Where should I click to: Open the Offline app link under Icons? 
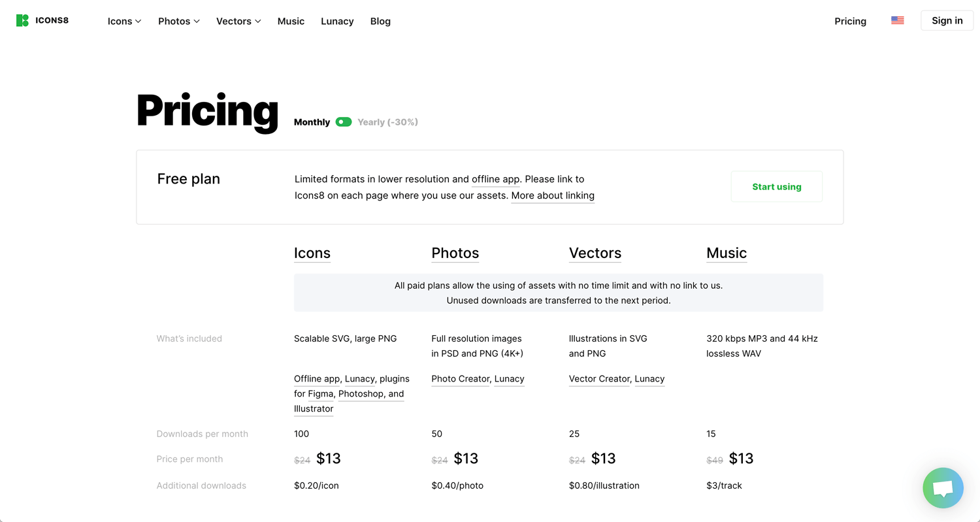tap(317, 379)
